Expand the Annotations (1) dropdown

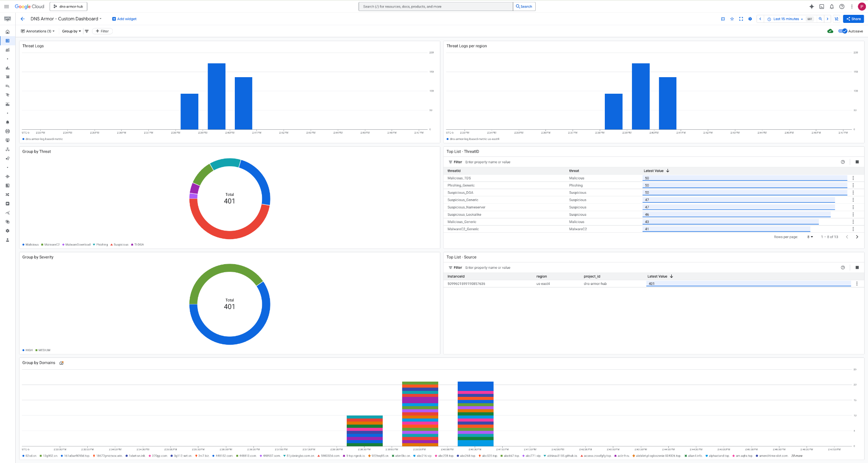[38, 31]
